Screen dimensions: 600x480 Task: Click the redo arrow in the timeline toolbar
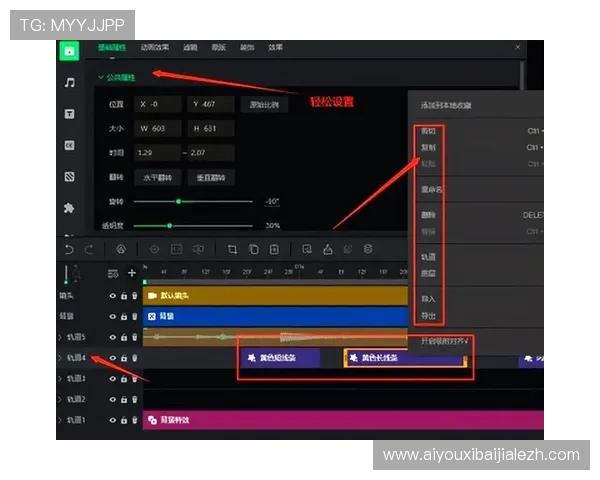pyautogui.click(x=89, y=249)
